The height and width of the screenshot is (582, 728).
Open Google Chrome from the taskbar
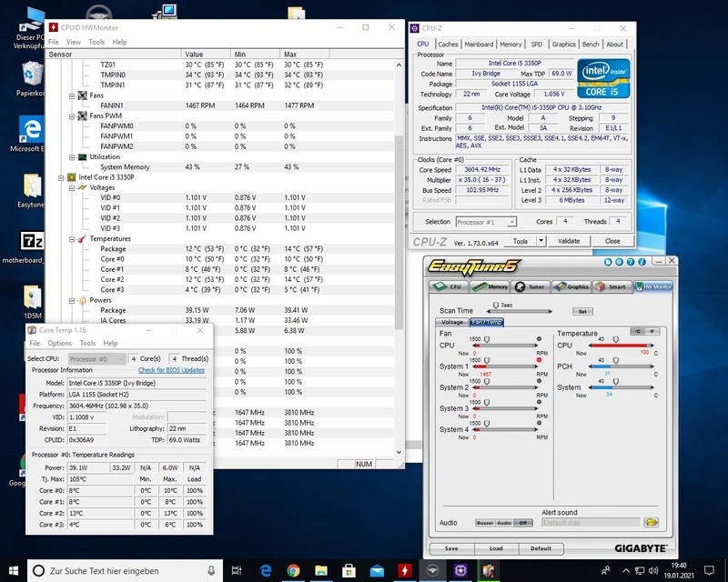[293, 570]
